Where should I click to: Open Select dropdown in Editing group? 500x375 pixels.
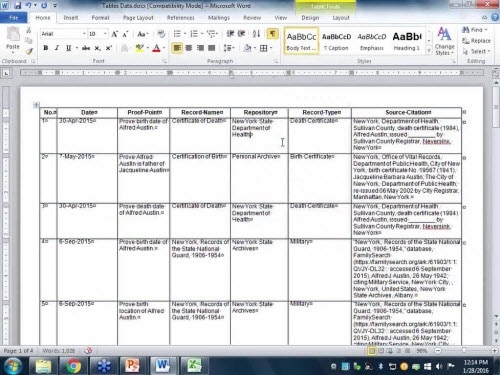coord(476,51)
